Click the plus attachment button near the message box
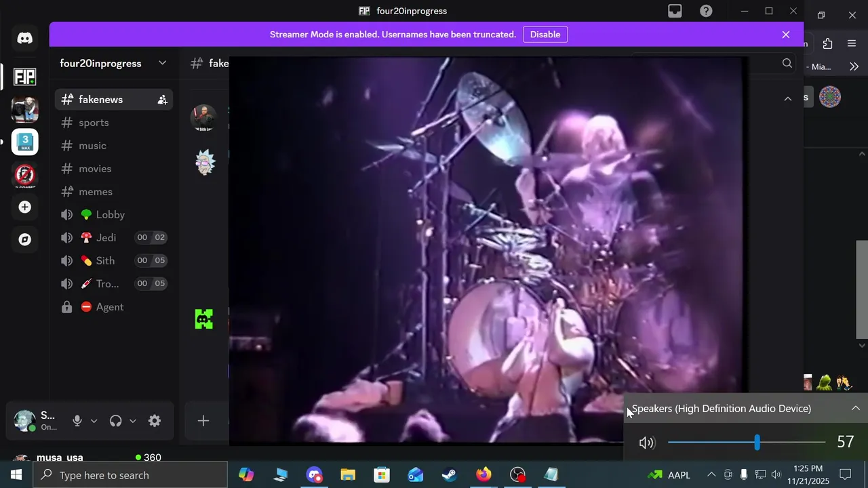Screen dimensions: 868x488 pyautogui.click(x=203, y=421)
